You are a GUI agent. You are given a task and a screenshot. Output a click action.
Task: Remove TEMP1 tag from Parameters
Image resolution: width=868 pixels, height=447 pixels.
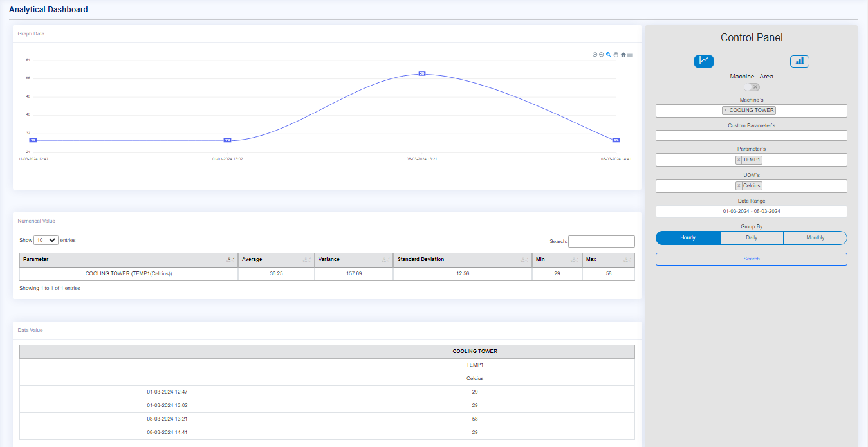click(739, 160)
